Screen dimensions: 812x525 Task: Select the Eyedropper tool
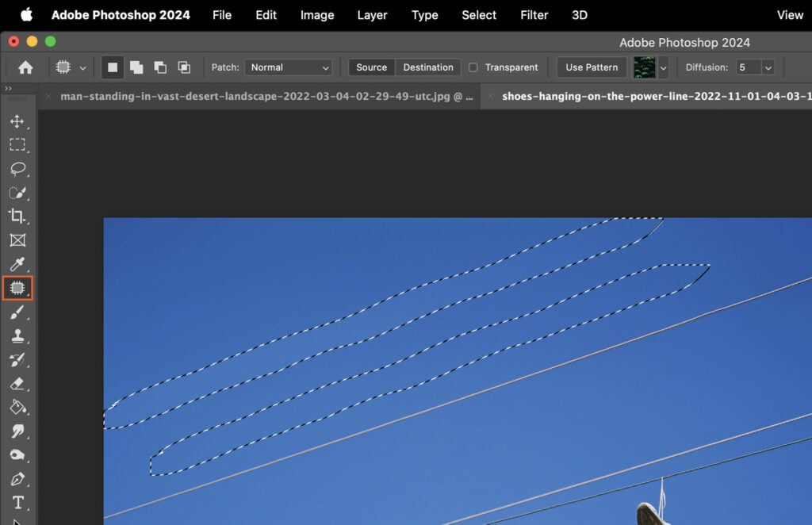pos(18,264)
